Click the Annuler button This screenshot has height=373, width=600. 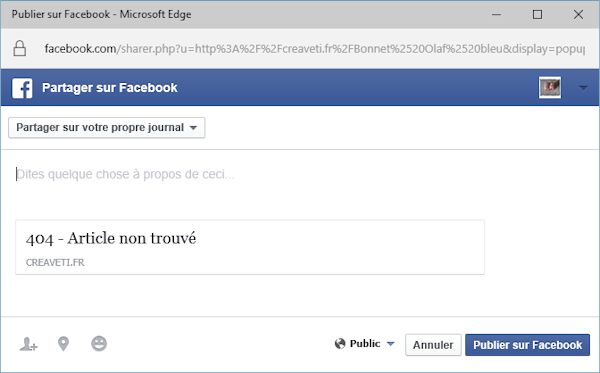tap(433, 345)
